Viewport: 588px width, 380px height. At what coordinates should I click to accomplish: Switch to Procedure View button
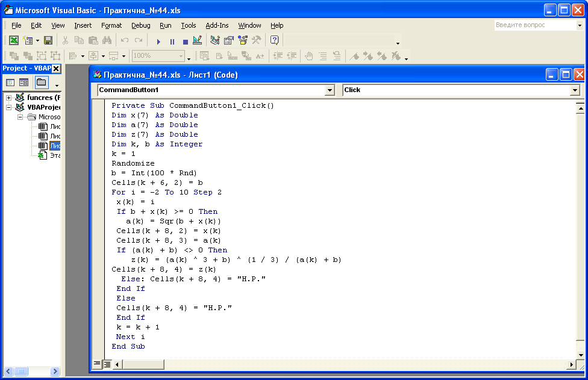click(x=97, y=364)
